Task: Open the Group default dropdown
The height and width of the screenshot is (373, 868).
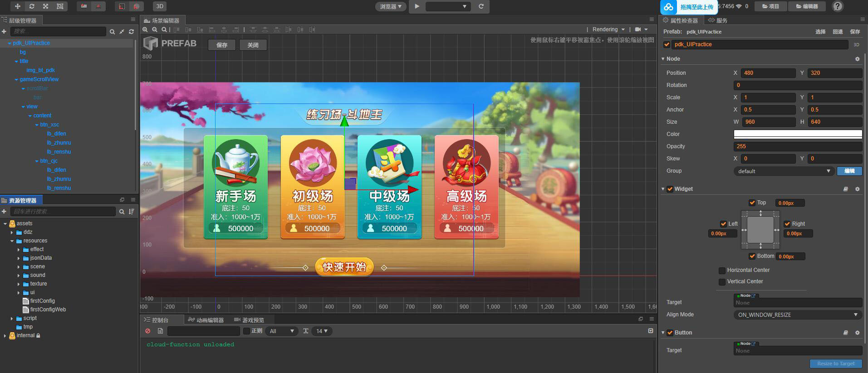Action: 784,171
